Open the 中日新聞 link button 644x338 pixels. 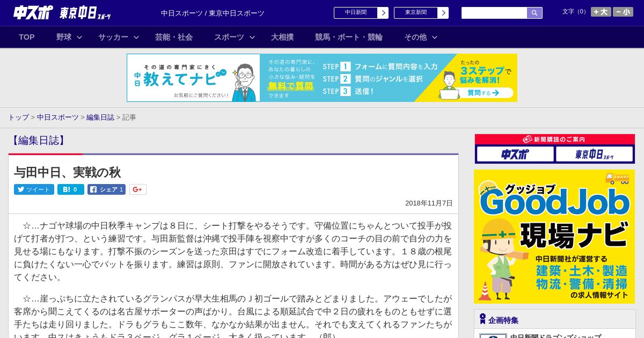point(356,13)
